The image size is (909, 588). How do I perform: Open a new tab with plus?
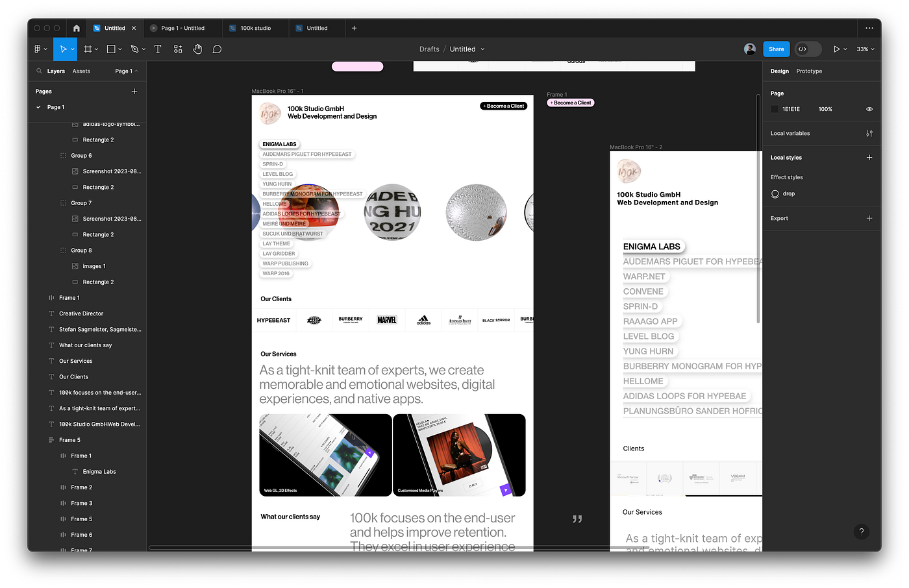pyautogui.click(x=354, y=28)
